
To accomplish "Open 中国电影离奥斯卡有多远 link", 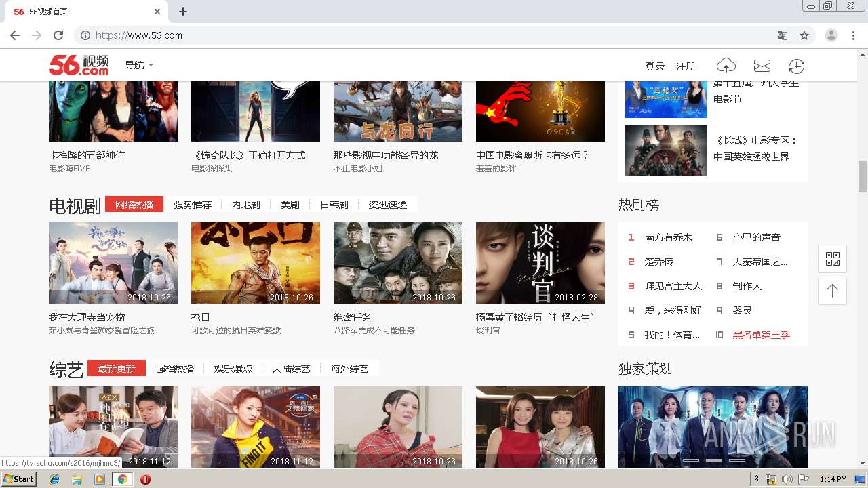I will [x=532, y=155].
